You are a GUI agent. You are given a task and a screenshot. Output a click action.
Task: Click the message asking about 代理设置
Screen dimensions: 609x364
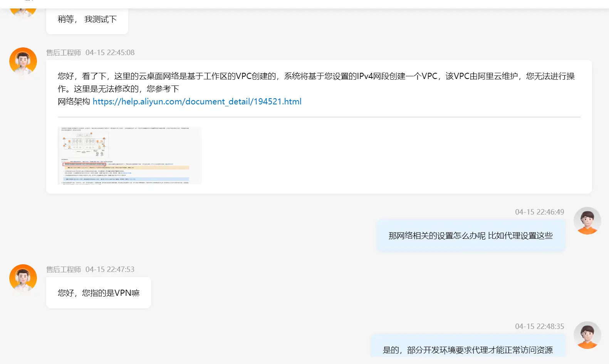click(470, 236)
